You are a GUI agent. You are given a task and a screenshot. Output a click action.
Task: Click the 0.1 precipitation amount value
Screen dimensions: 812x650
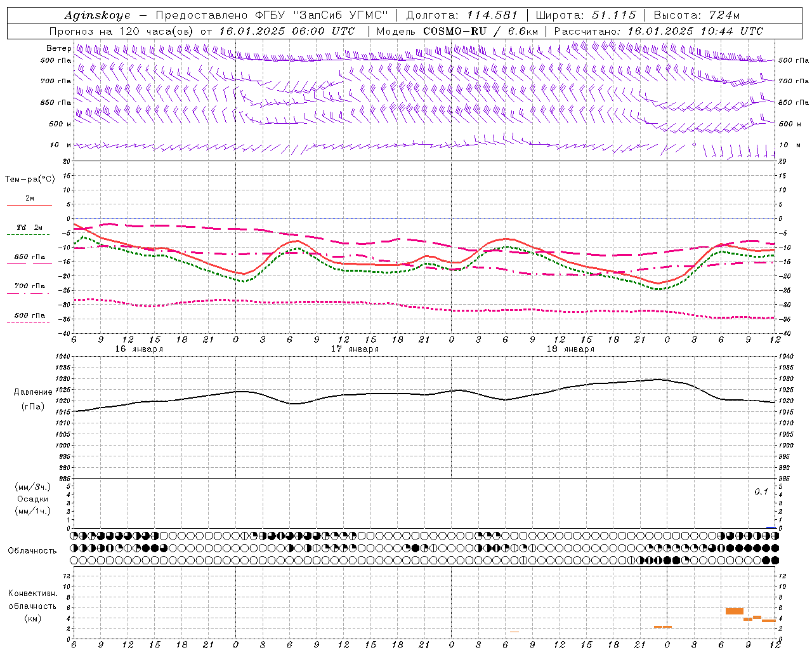(761, 492)
